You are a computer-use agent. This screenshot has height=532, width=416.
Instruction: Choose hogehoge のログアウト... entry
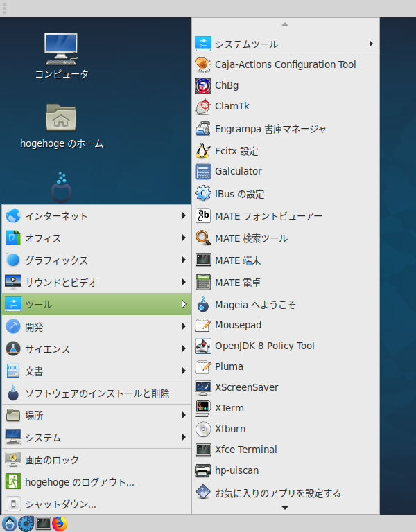pos(97,482)
